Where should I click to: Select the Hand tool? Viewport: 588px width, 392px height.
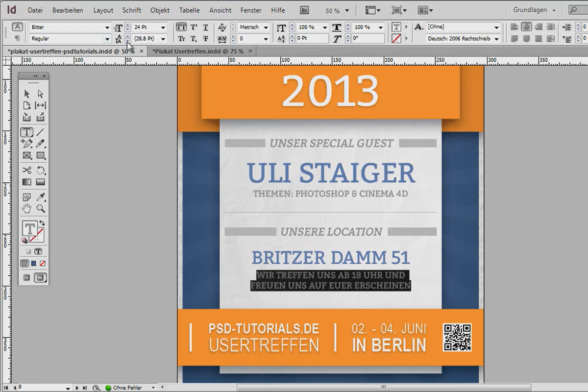coord(27,209)
